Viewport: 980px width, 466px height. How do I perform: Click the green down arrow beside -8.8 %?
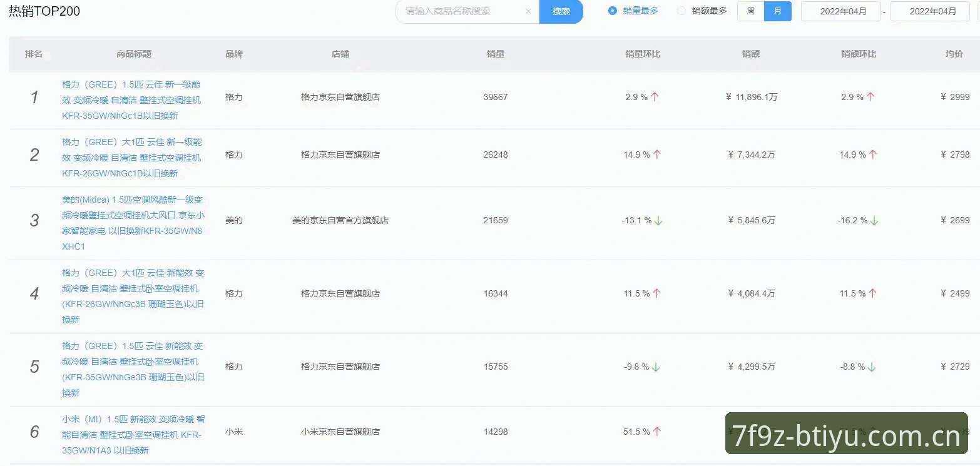coord(872,367)
